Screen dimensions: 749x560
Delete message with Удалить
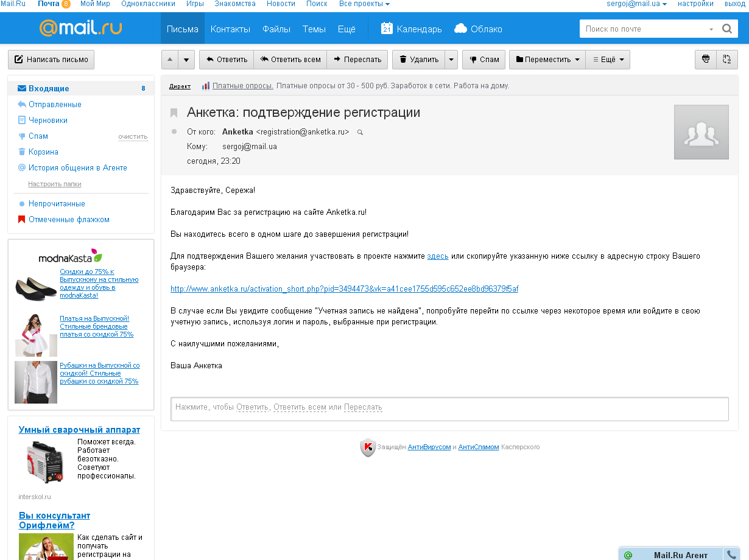(x=419, y=60)
